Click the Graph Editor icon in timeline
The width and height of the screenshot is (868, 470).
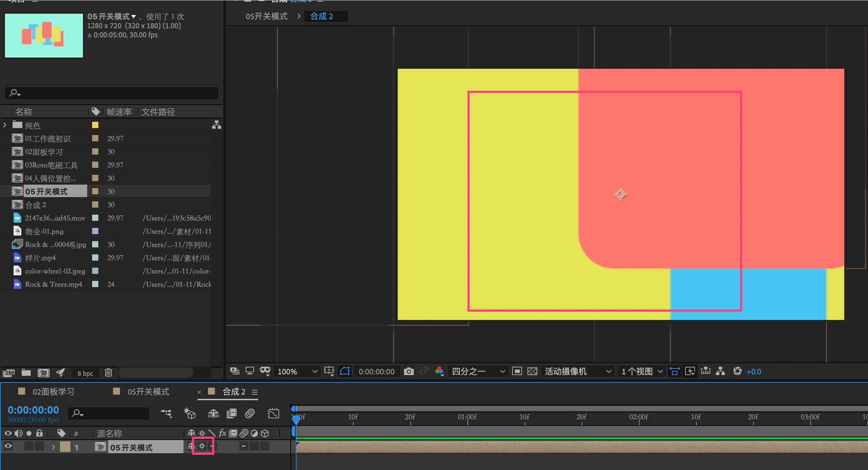[274, 413]
